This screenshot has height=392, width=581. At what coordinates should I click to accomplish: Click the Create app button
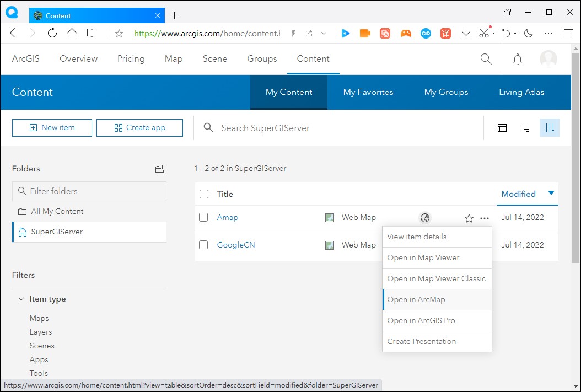click(x=139, y=128)
